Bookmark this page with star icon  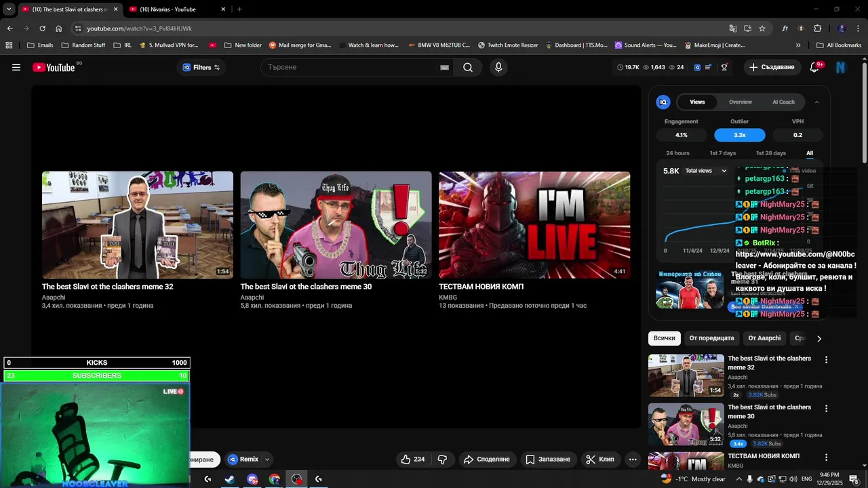point(762,28)
